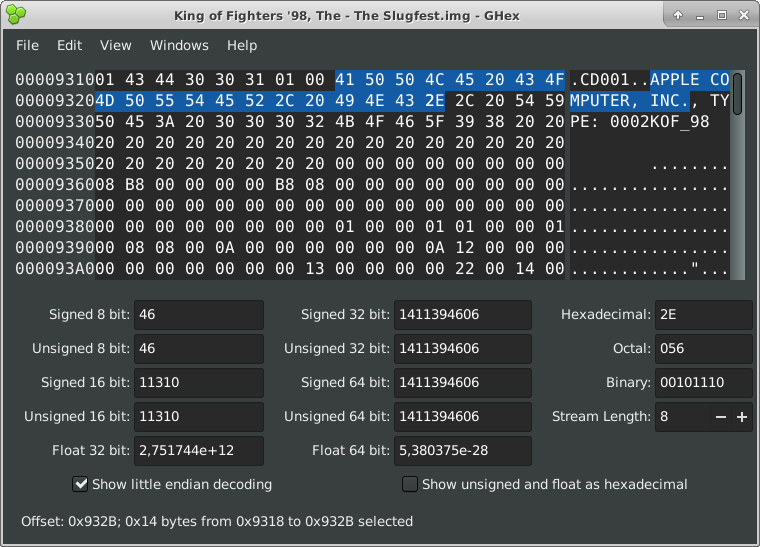Open the Edit menu

click(x=69, y=46)
